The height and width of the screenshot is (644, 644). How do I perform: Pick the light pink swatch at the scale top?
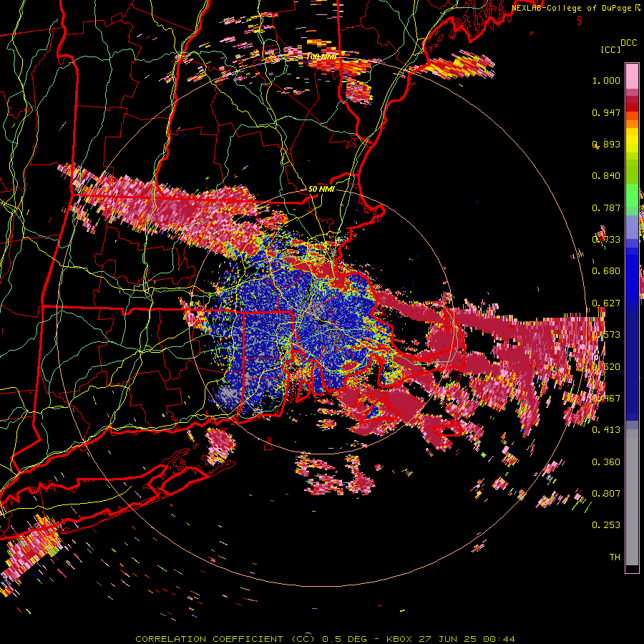pyautogui.click(x=632, y=76)
